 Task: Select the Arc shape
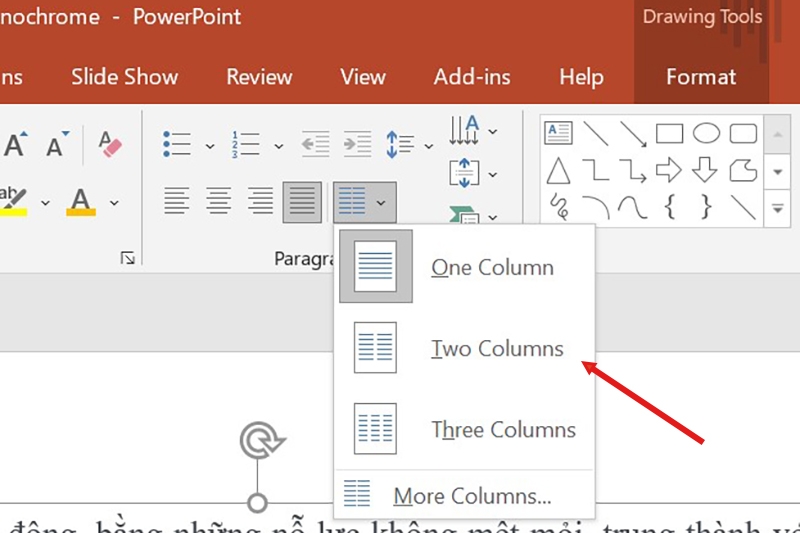(596, 208)
